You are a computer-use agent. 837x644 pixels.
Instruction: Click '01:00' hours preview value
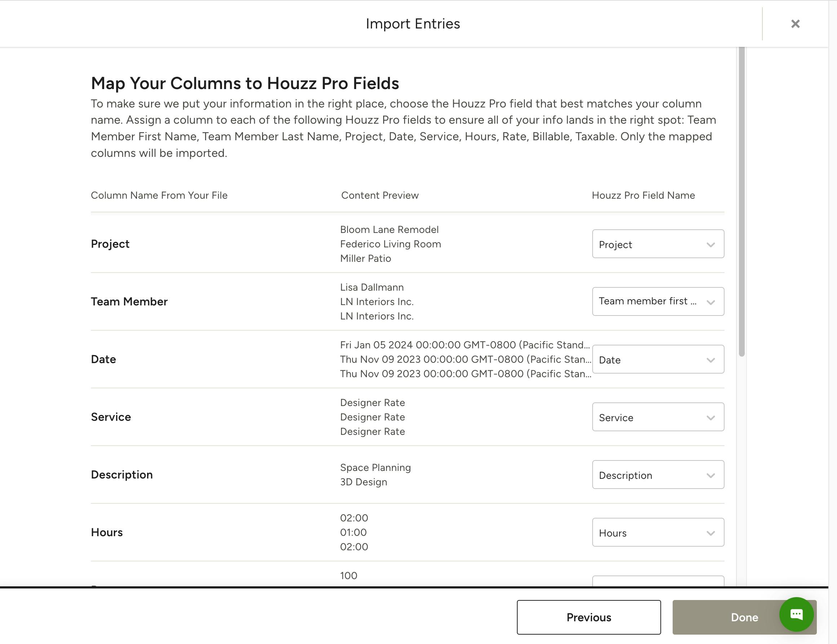tap(353, 533)
